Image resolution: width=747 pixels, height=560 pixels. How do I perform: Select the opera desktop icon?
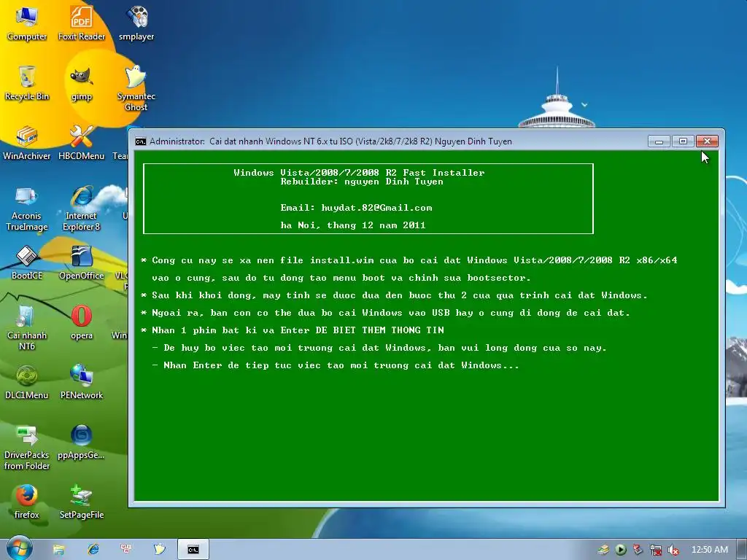tap(82, 323)
